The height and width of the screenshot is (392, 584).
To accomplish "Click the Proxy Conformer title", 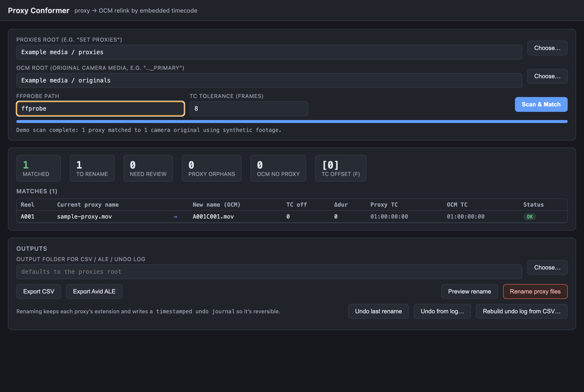I will point(39,10).
